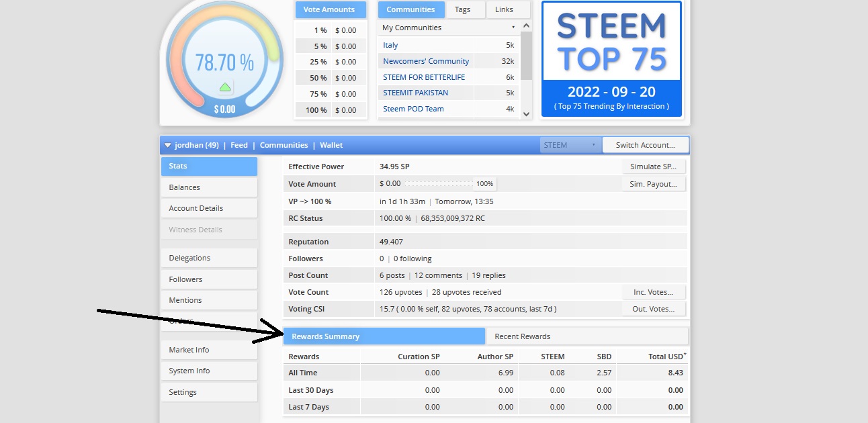Click the 75 % vote amount row
Screen dimensions: 868x423
coord(331,94)
